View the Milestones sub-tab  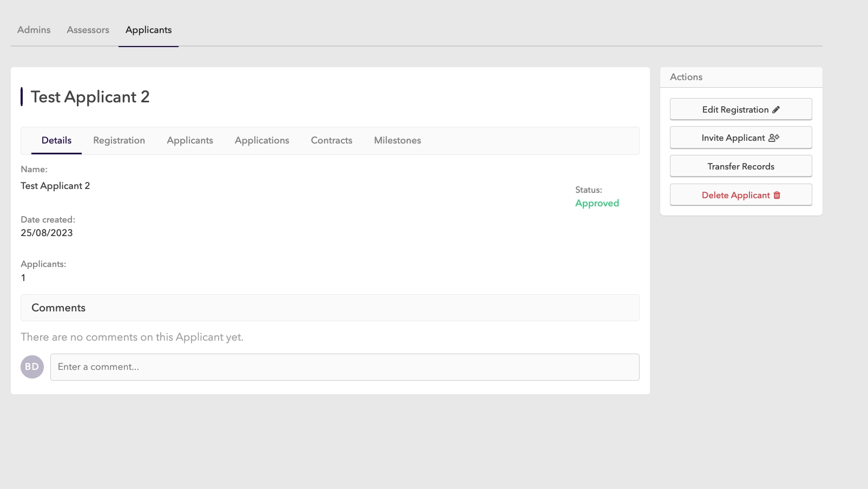(397, 140)
